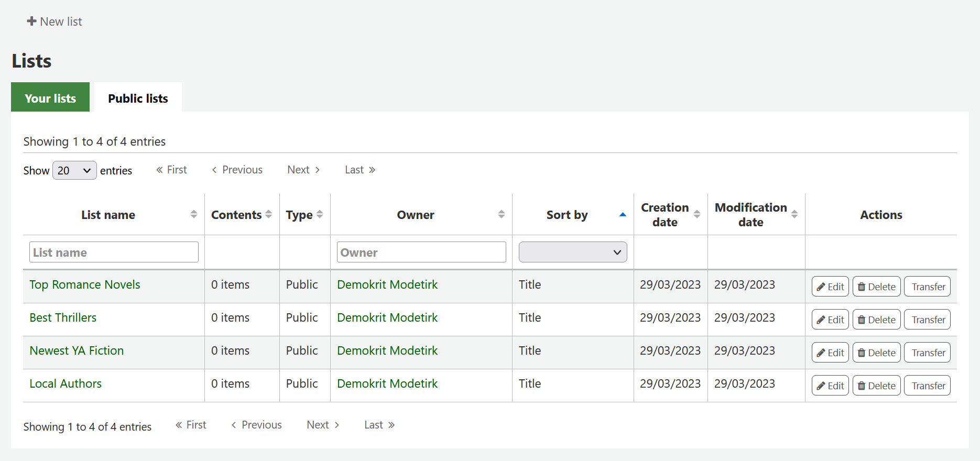Transfer the Top Romance Novels list
This screenshot has width=980, height=461.
[x=928, y=287]
